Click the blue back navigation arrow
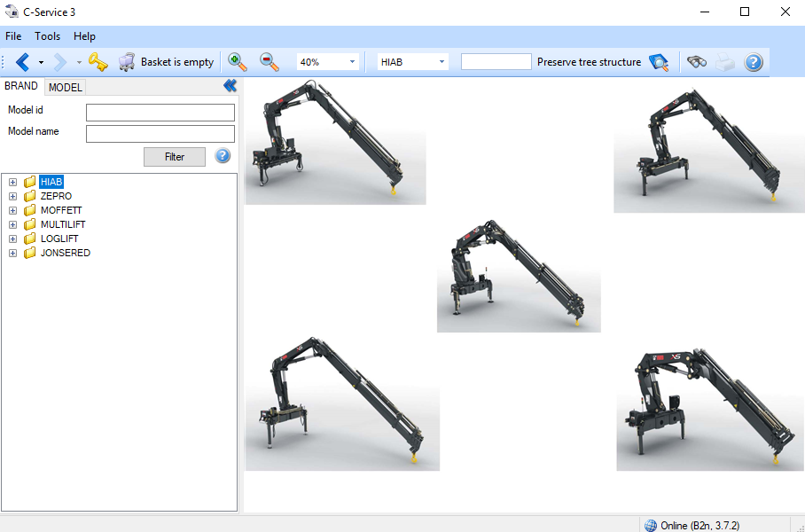The image size is (805, 532). click(x=22, y=62)
